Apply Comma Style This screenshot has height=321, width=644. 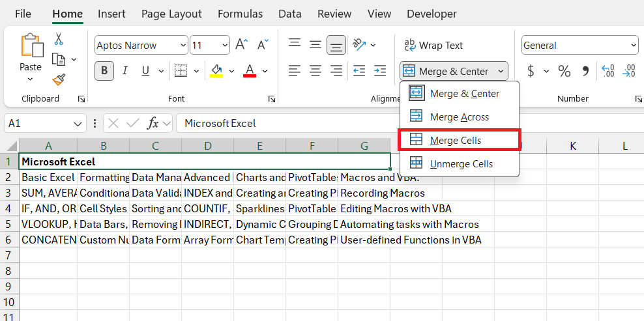pos(586,71)
